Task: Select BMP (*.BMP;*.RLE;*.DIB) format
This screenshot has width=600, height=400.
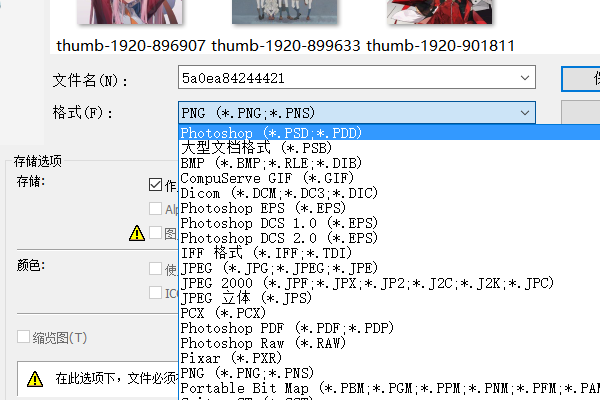Action: coord(270,162)
